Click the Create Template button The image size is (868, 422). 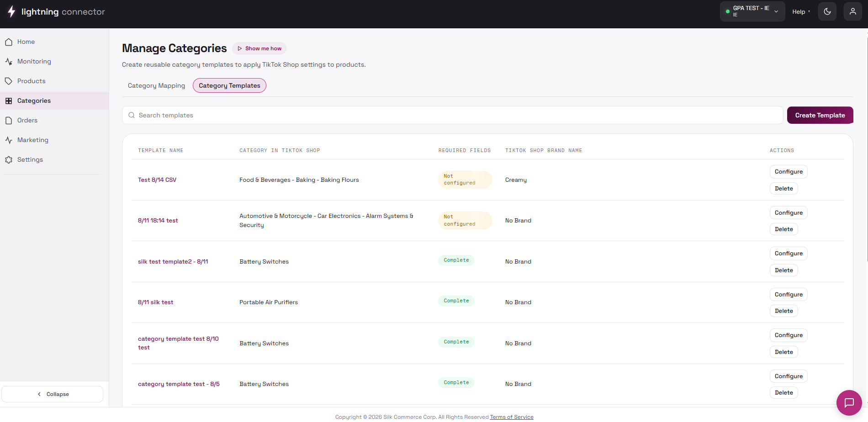[x=820, y=115]
